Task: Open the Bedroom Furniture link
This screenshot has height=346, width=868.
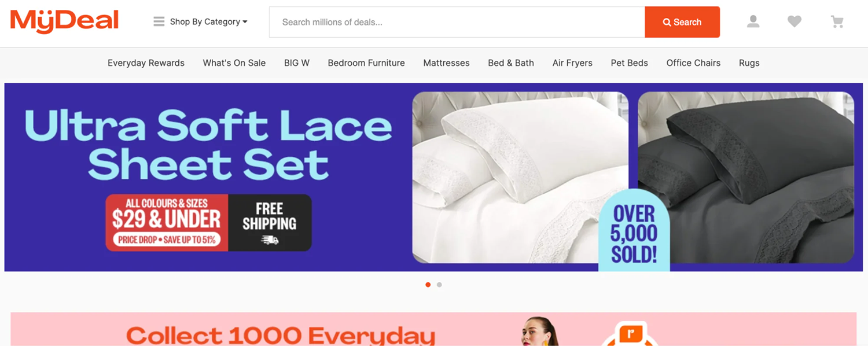Action: coord(366,63)
